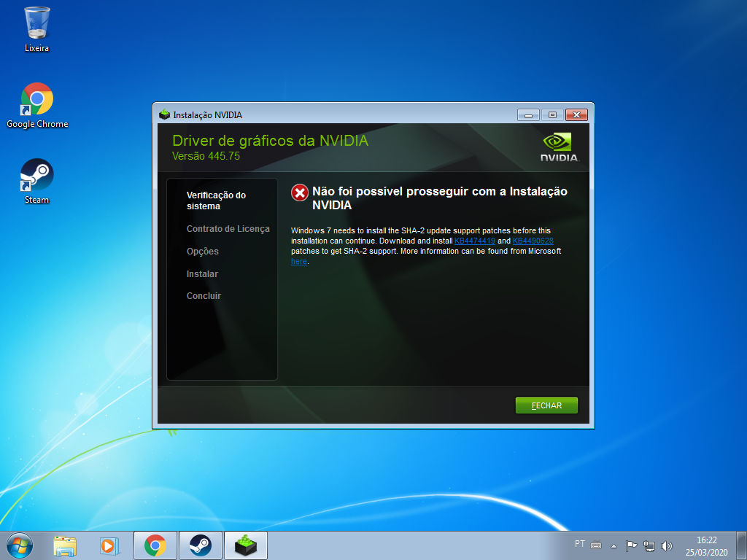Minimize the Instalação NVIDIA window
This screenshot has width=747, height=560.
528,114
